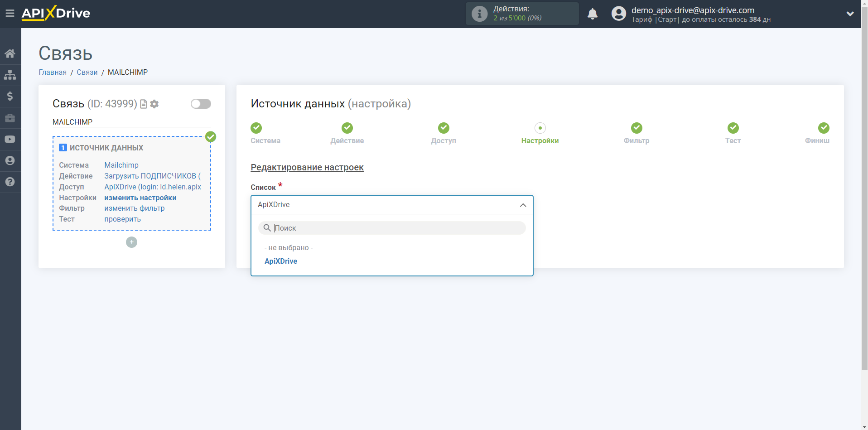
Task: Toggle the connection on/off switch
Action: pyautogui.click(x=201, y=104)
